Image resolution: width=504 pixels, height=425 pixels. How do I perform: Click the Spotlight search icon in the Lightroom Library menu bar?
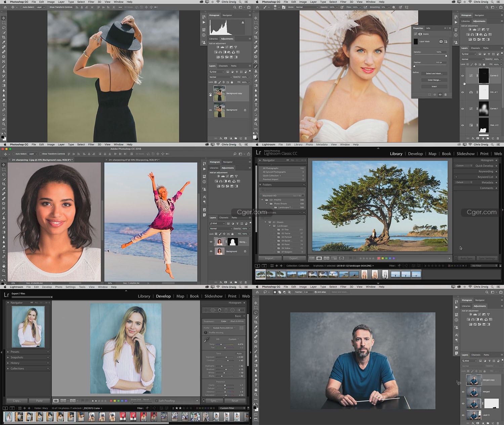click(x=492, y=144)
